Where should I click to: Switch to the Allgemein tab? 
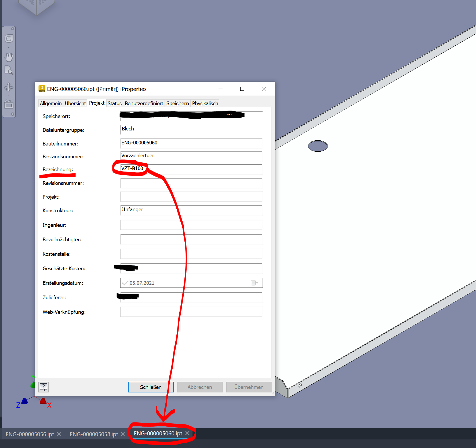(x=51, y=103)
